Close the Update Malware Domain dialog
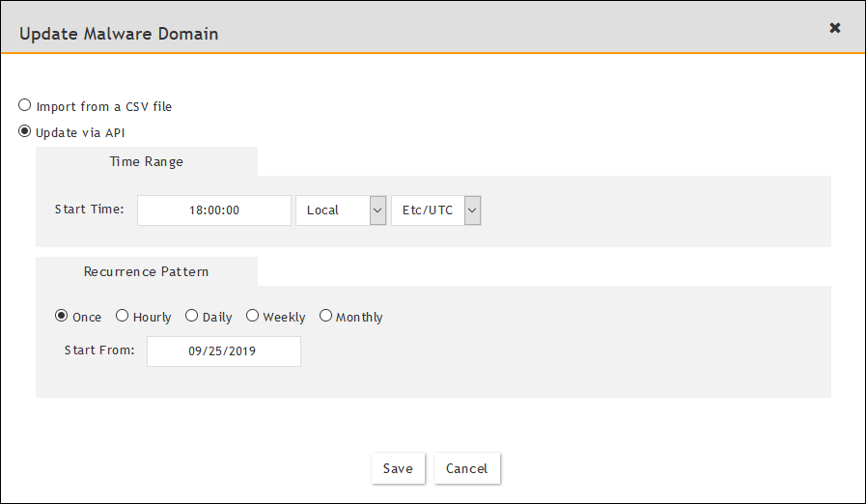The width and height of the screenshot is (866, 504). click(x=835, y=28)
